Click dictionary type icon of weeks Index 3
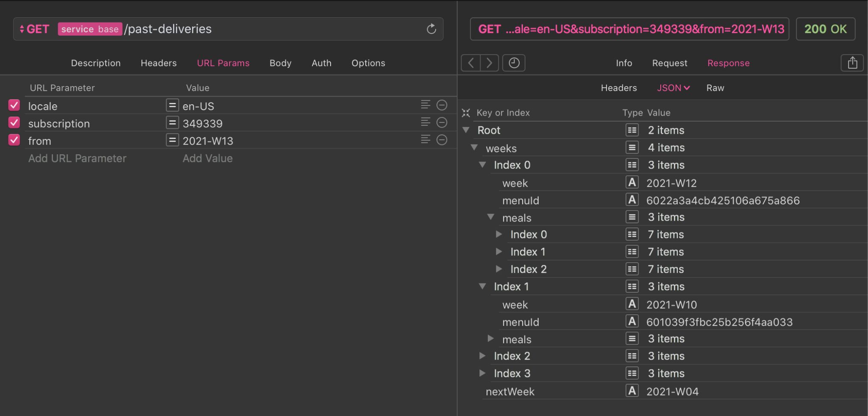Screen dimensions: 868x416 coord(632,373)
